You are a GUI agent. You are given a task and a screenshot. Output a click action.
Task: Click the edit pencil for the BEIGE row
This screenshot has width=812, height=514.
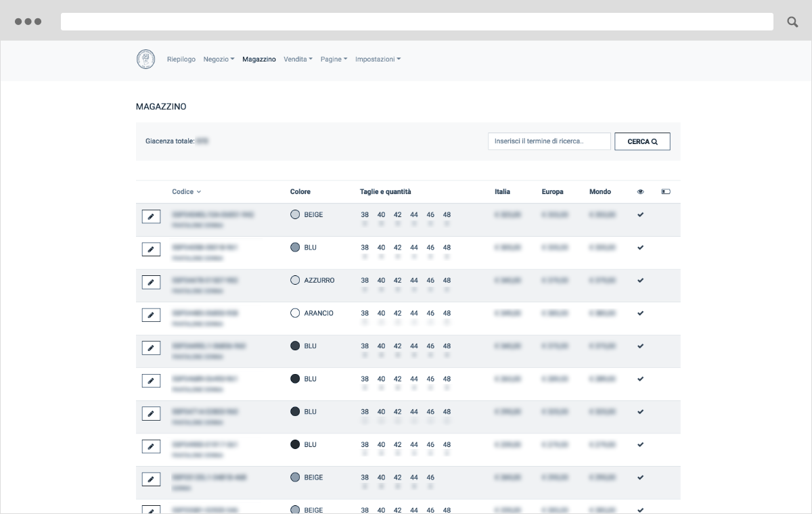[x=151, y=216]
